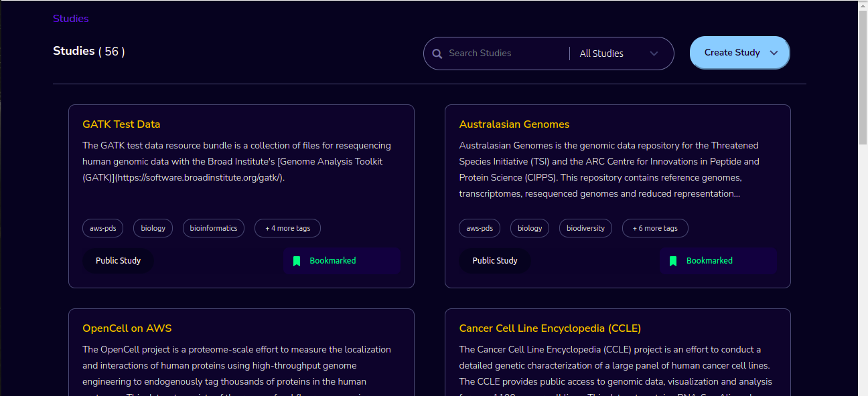Select the bioinformatics tag on GATK card
This screenshot has height=396, width=868.
(214, 228)
